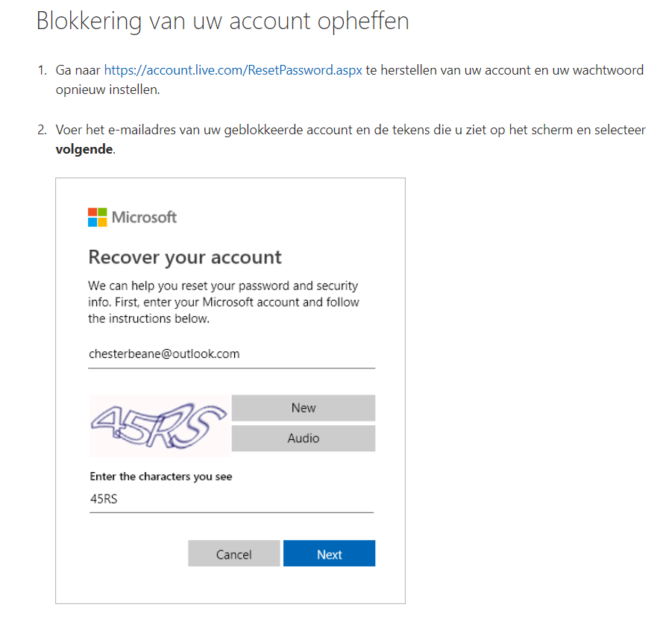The height and width of the screenshot is (631, 672).
Task: Click the Enter the characters you see label
Action: click(x=160, y=477)
